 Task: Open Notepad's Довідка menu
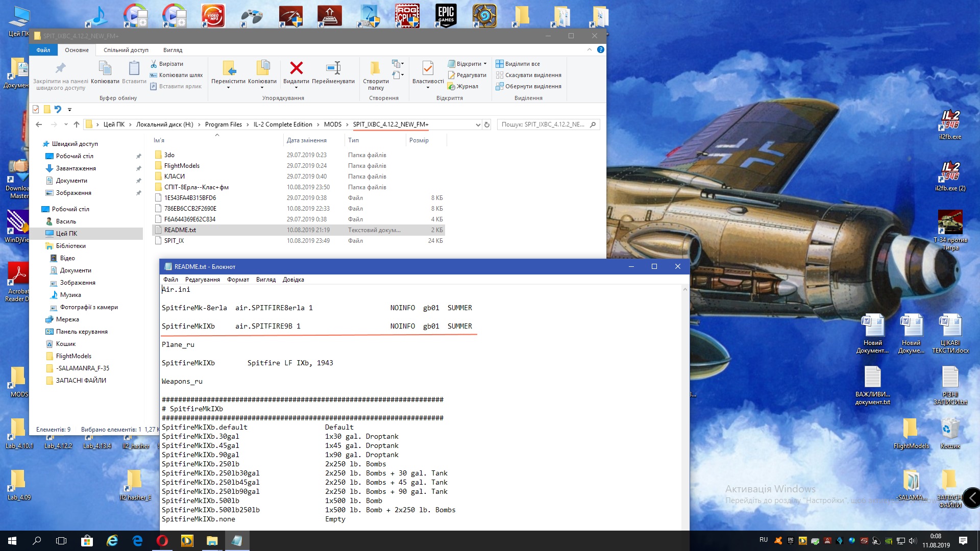(293, 280)
